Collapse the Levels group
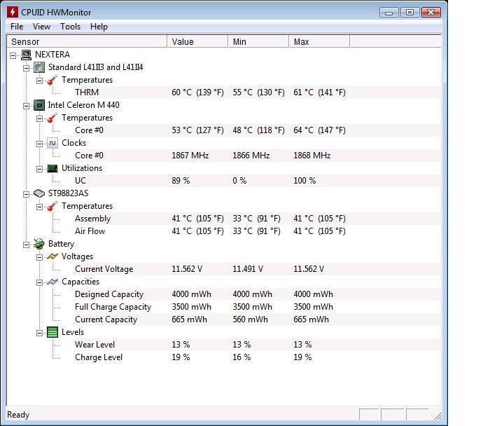This screenshot has height=426, width=504. 39,333
